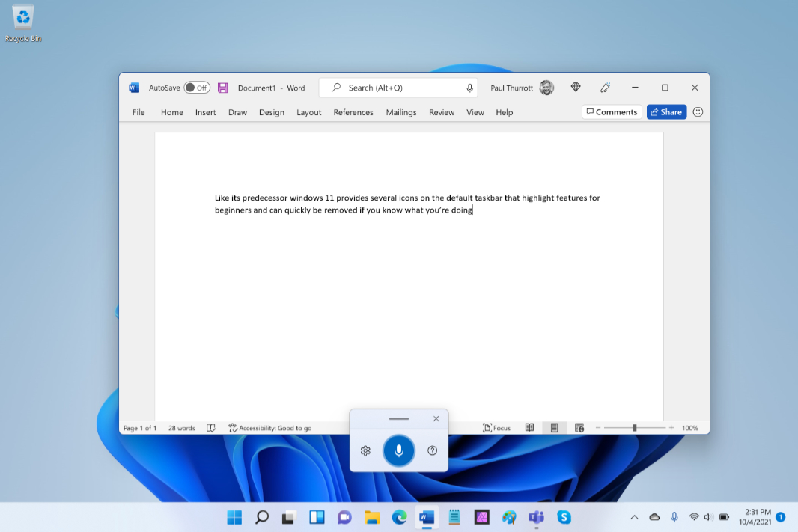798x532 pixels.
Task: Toggle the Editor pen icon
Action: click(605, 88)
